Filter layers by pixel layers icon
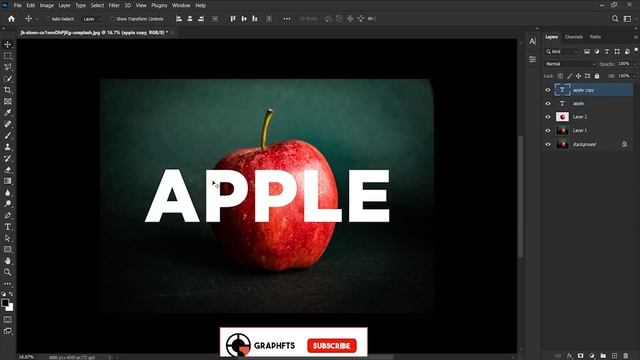Screen dimensions: 640x360 pos(587,51)
